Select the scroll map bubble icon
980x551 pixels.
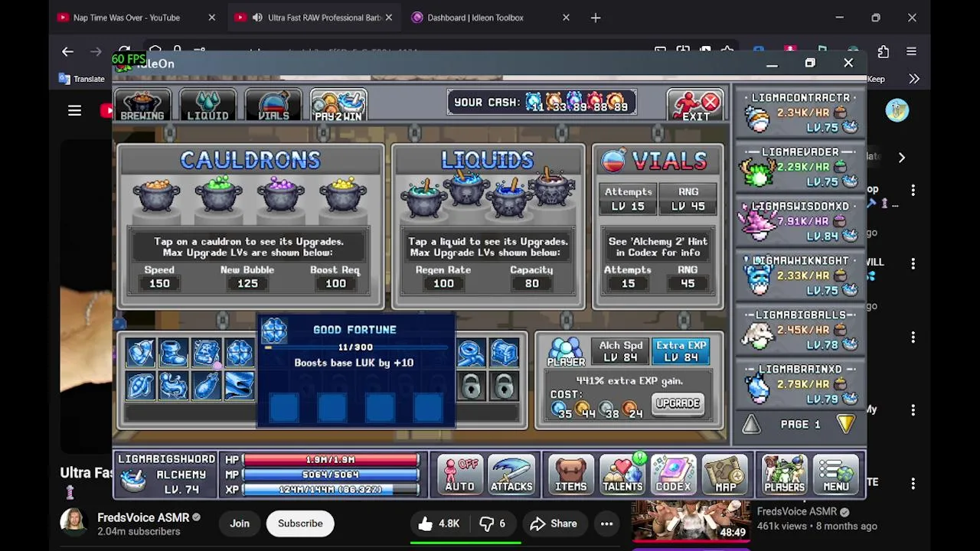pyautogui.click(x=207, y=353)
